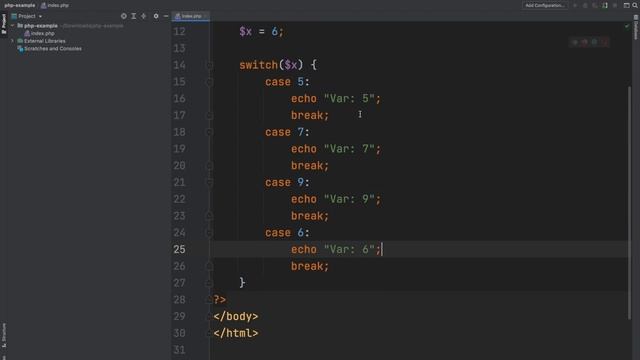The height and width of the screenshot is (360, 640).
Task: Select php-example root folder
Action: pyautogui.click(x=38, y=25)
